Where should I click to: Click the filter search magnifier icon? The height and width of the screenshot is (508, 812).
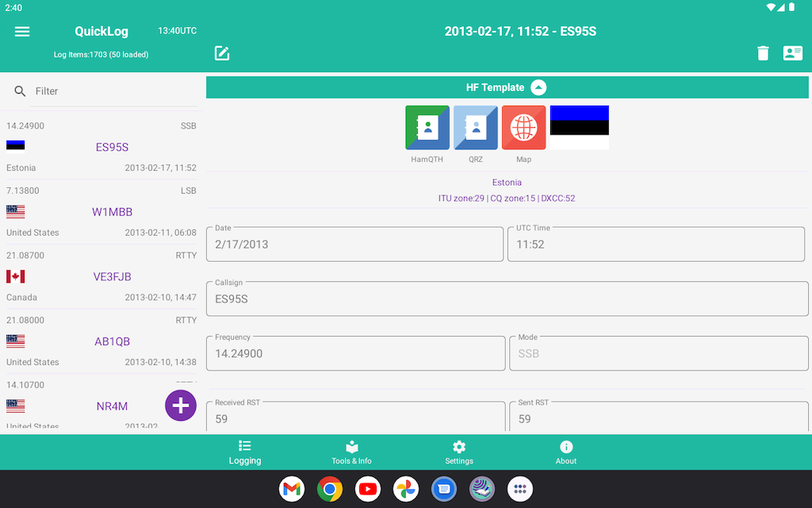(21, 91)
